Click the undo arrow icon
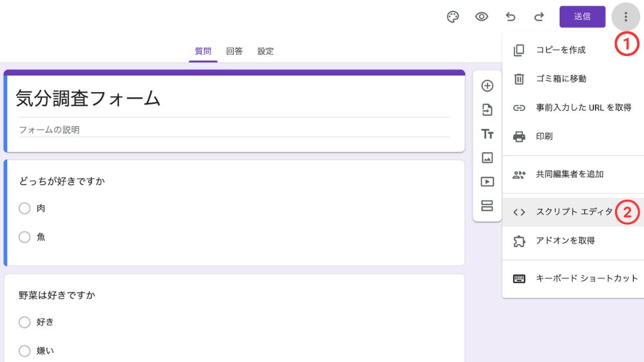This screenshot has width=644, height=362. point(511,17)
